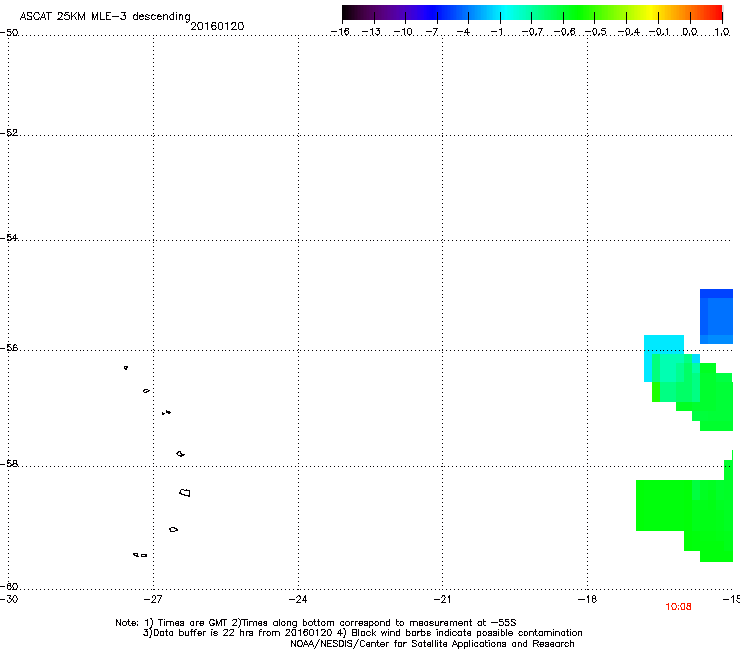Click the colorbar label 1.0
The height and width of the screenshot is (650, 740).
click(722, 32)
